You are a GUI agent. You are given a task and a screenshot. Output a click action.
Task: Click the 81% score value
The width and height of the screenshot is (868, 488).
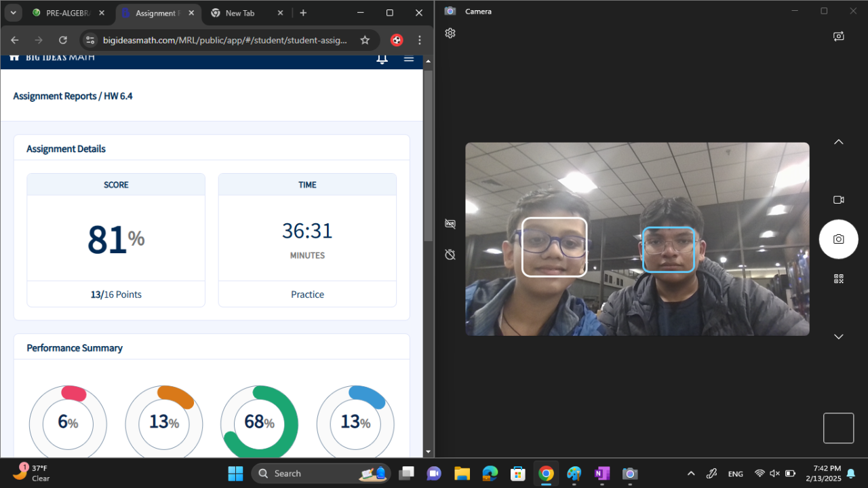(116, 239)
